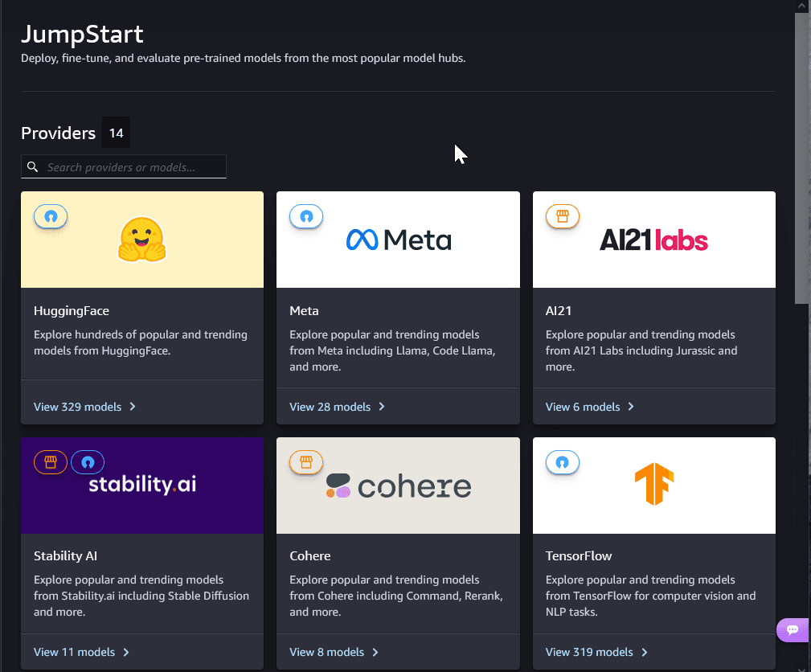Click the AI21 labs logo banner

click(x=653, y=240)
